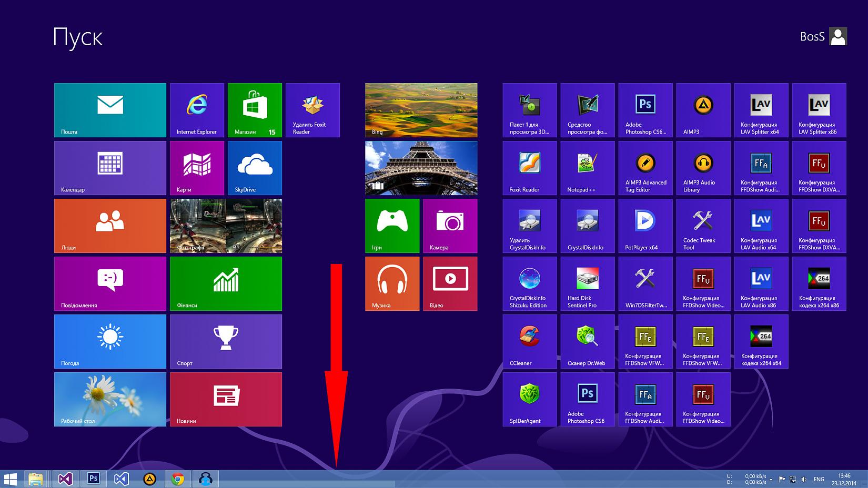Open the Спорт sports tile
868x488 pixels.
pyautogui.click(x=226, y=341)
